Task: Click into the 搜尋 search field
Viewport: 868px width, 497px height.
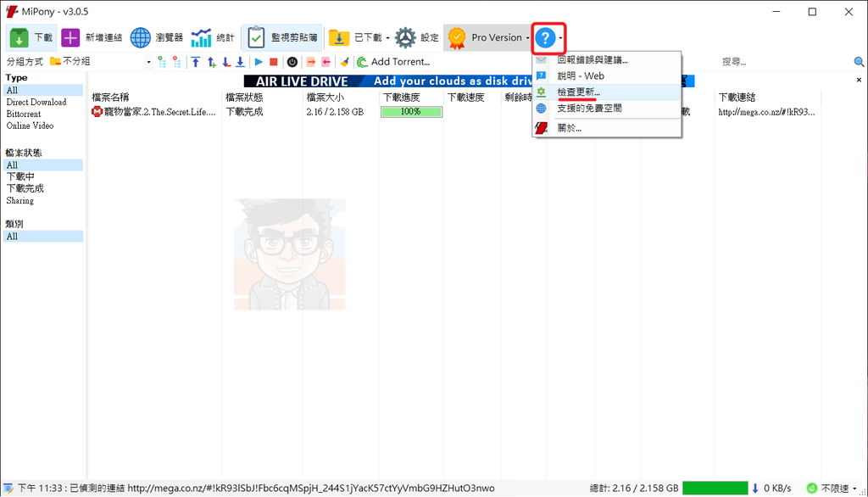Action: tap(783, 62)
